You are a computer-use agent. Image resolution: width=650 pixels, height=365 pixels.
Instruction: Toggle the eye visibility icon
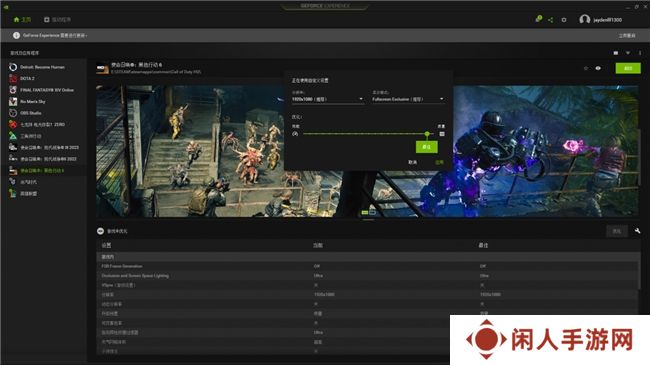[598, 68]
